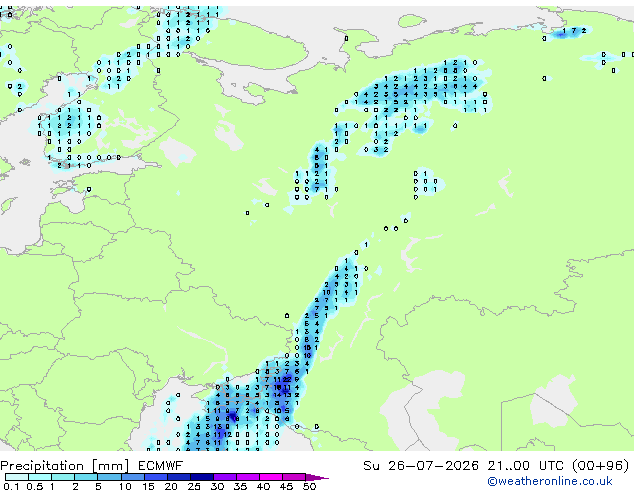This screenshot has width=634, height=490.
Task: Select the '30' legend scale label
Action: [x=217, y=486]
